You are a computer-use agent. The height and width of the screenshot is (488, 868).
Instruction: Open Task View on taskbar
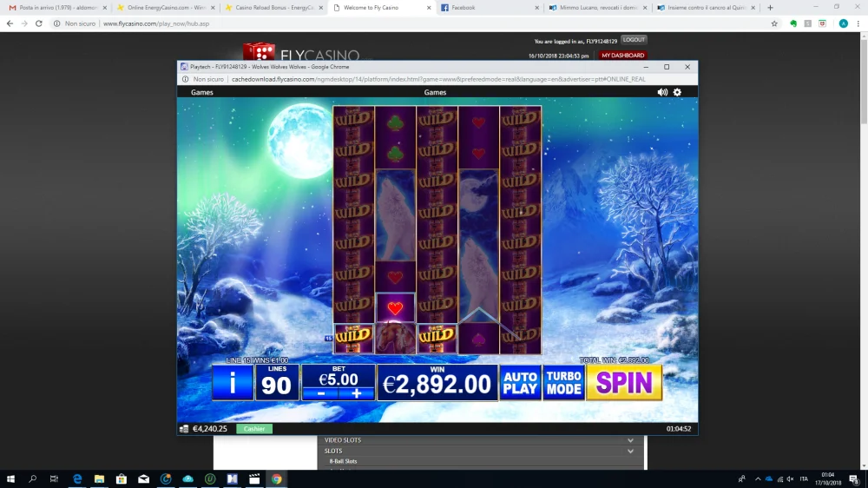coord(54,479)
